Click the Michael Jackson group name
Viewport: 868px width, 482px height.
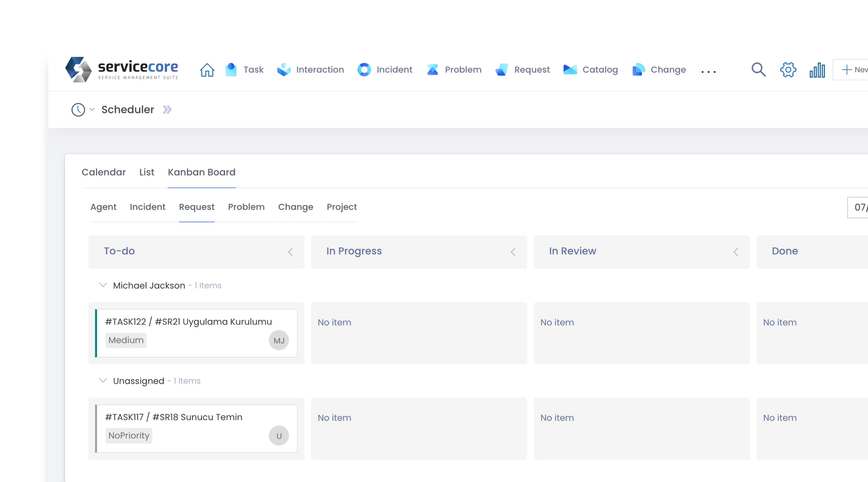[149, 286]
